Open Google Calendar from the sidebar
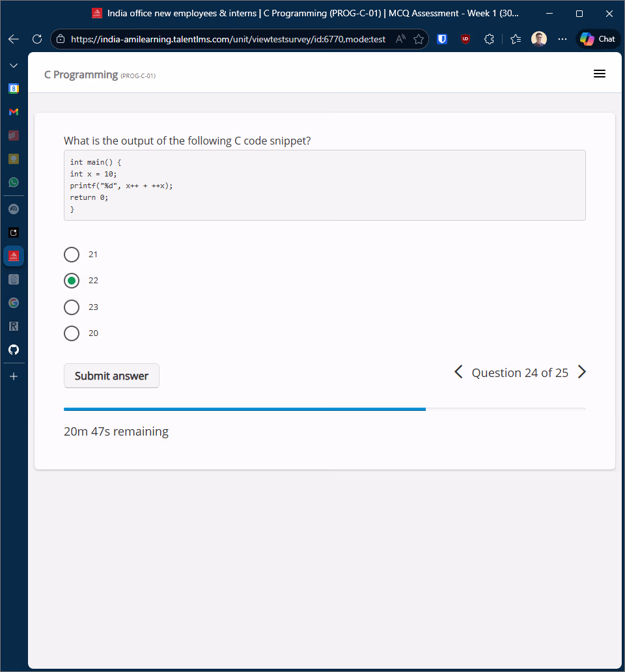The width and height of the screenshot is (625, 672). (14, 89)
